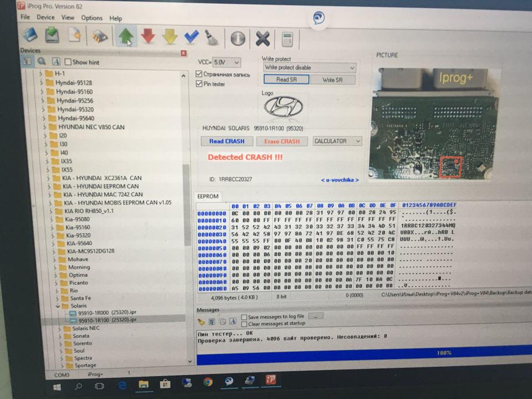Follow the u-vovchika link
Viewport: 532px width, 399px height.
click(x=340, y=180)
